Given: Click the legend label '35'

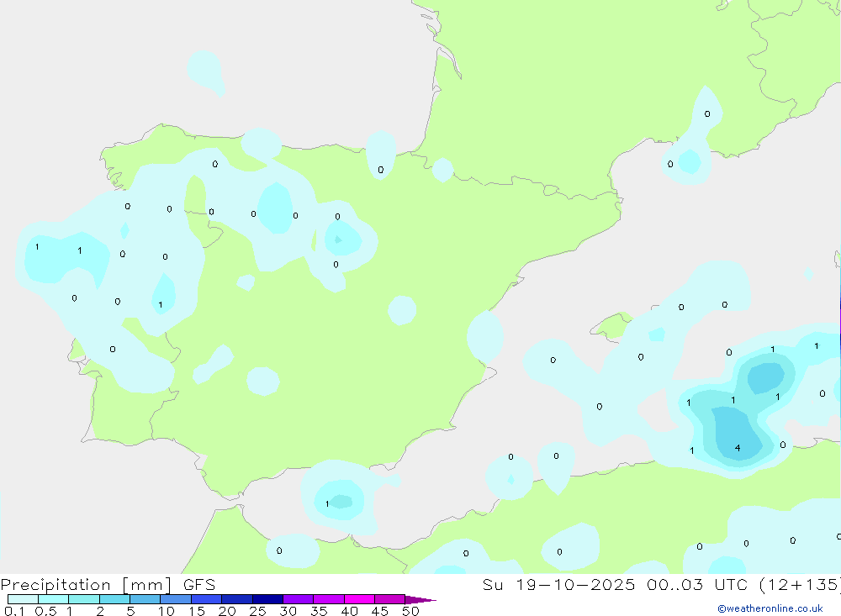Looking at the screenshot, I should (319, 611).
